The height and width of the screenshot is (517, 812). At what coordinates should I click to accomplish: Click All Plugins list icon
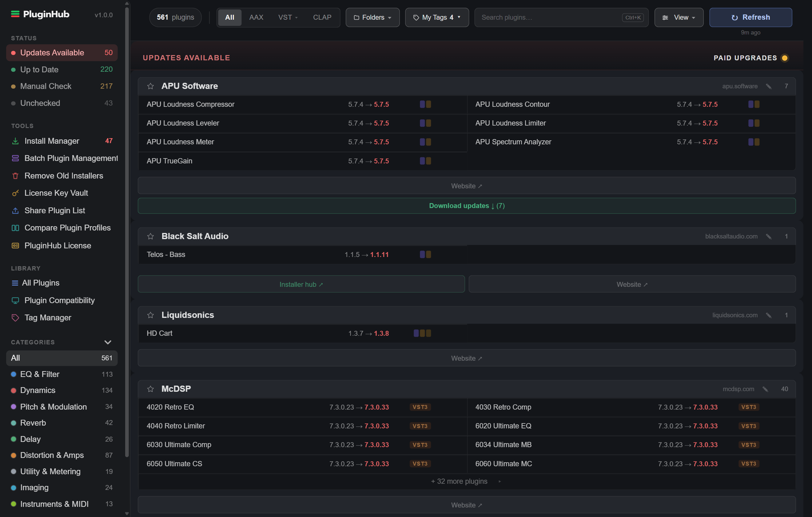coord(15,283)
